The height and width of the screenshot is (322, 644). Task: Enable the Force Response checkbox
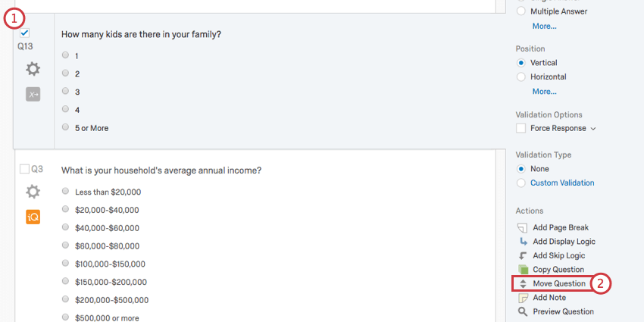point(521,128)
